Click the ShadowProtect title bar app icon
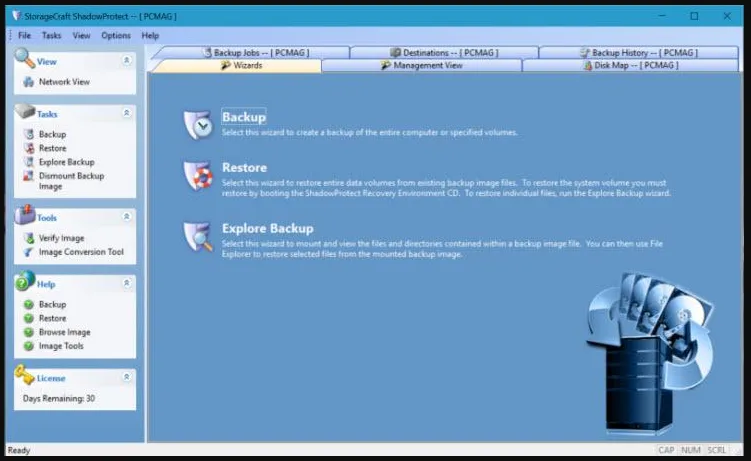 tap(17, 16)
